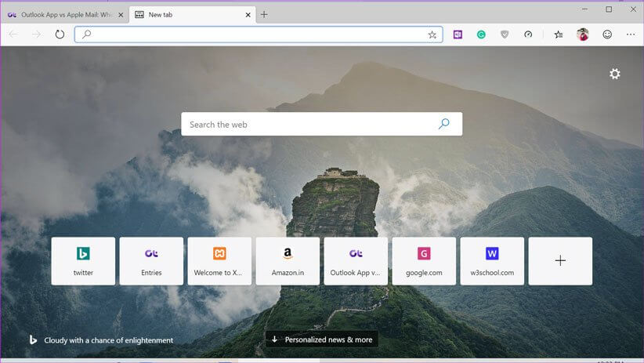
Task: Open the Entries quick link tile
Action: click(151, 261)
